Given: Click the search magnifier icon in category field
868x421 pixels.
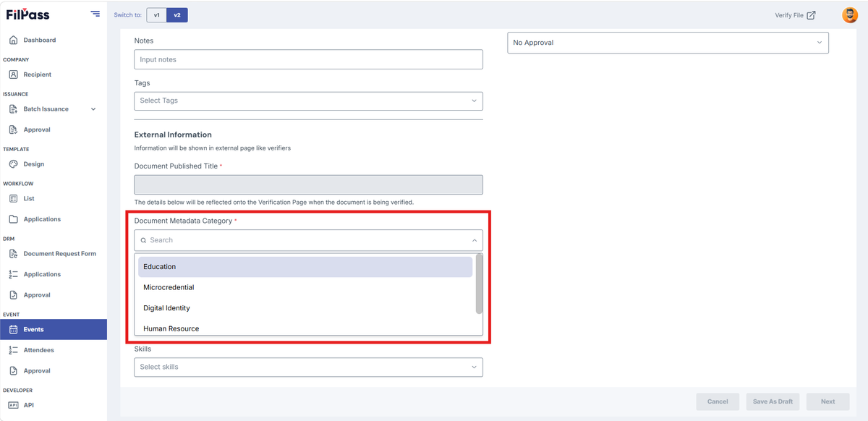Looking at the screenshot, I should click(x=143, y=240).
